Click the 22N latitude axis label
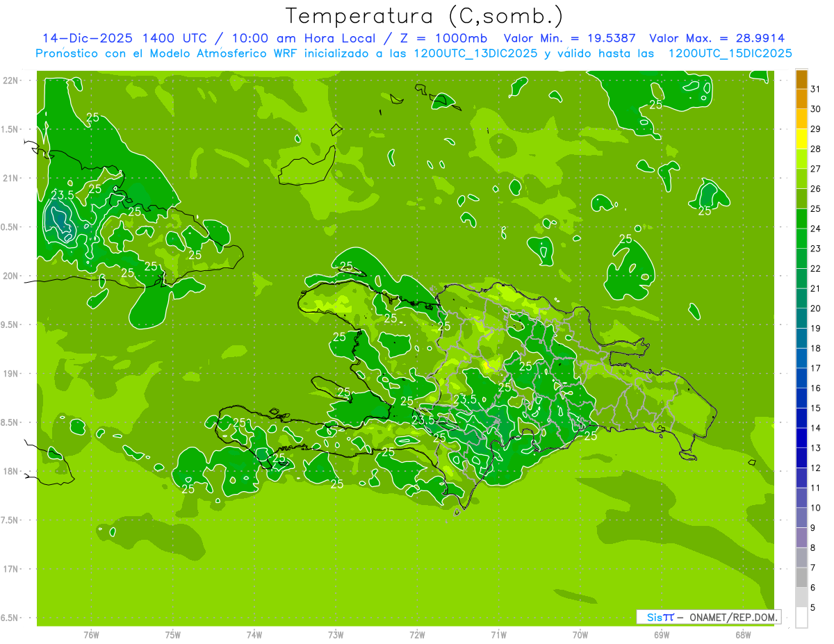 12,81
